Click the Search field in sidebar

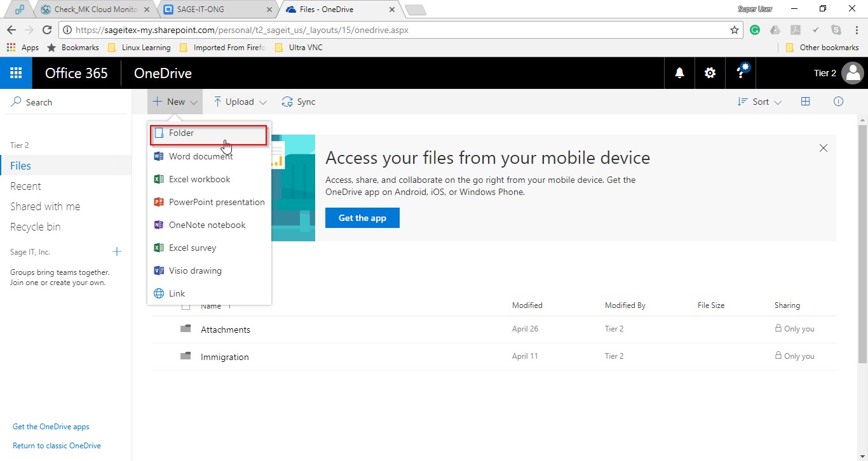point(39,102)
